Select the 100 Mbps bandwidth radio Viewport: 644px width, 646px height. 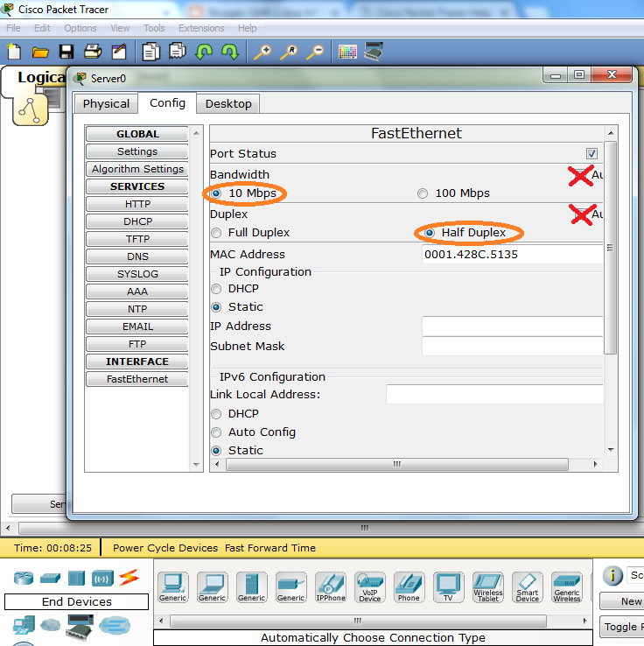(423, 193)
